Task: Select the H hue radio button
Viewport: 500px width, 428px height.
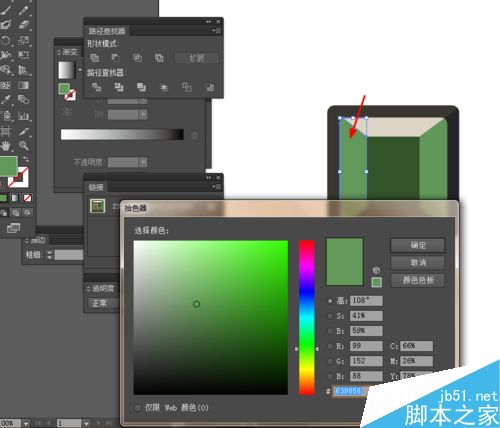Action: (330, 301)
